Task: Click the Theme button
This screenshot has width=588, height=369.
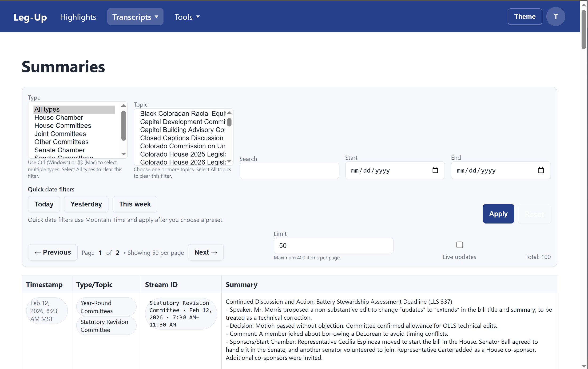Action: [x=524, y=17]
